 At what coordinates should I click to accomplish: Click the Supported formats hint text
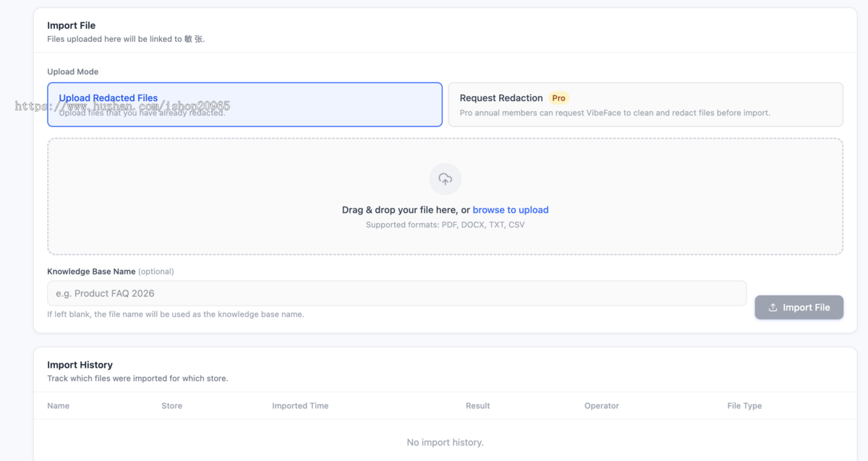coord(445,225)
